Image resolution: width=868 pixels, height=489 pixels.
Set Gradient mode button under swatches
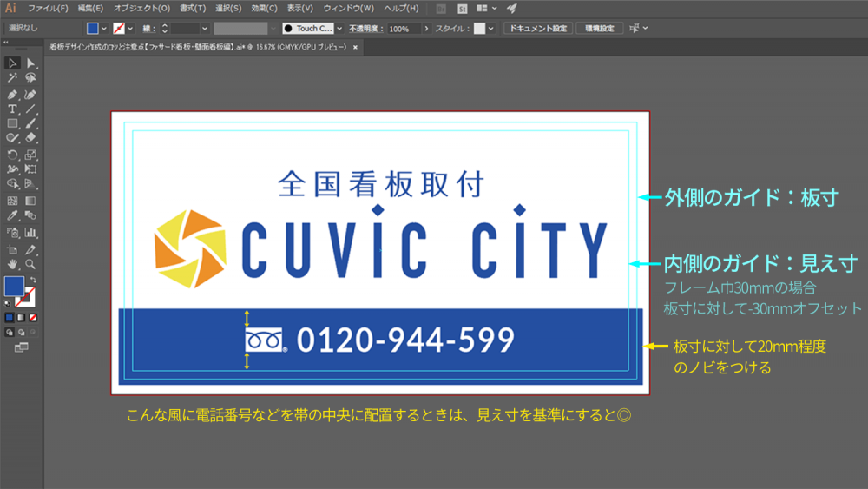(x=21, y=318)
